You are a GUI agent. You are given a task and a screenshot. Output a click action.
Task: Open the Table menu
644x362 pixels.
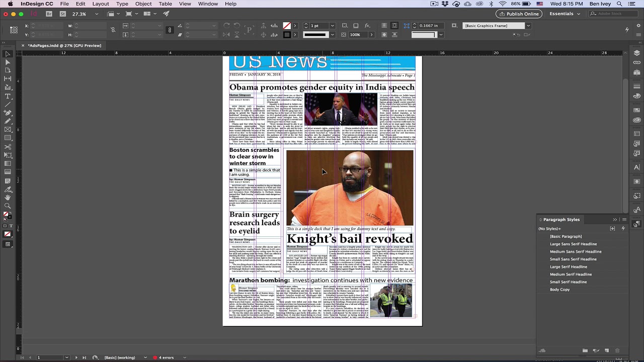pyautogui.click(x=165, y=4)
